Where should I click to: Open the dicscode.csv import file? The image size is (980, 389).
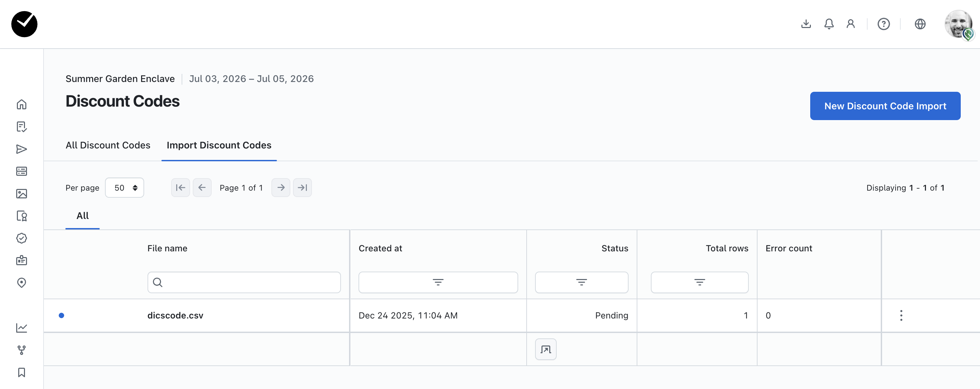(175, 315)
